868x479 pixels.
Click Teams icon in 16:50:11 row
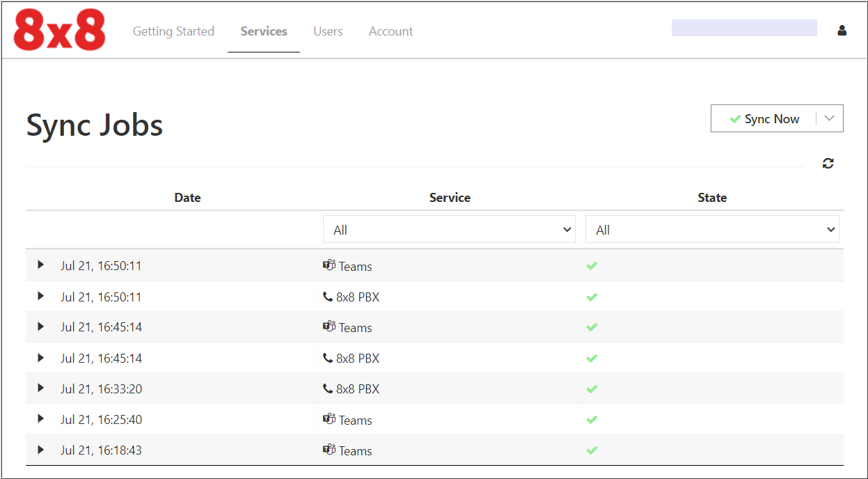click(x=329, y=265)
